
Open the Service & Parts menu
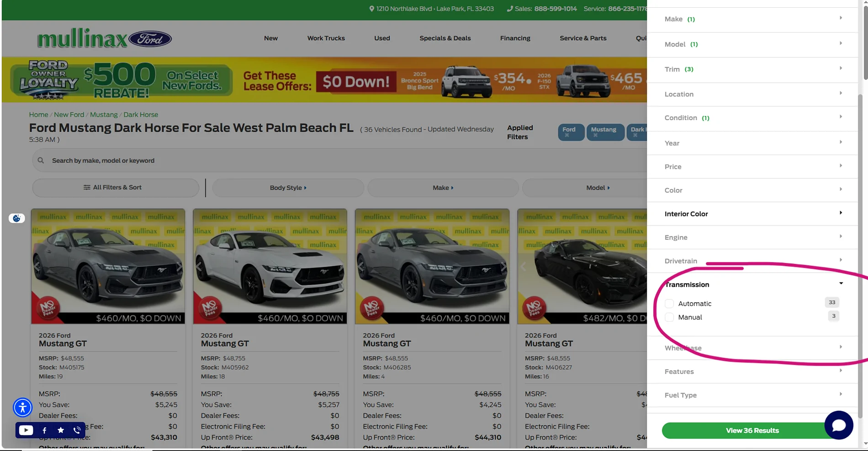pos(583,38)
